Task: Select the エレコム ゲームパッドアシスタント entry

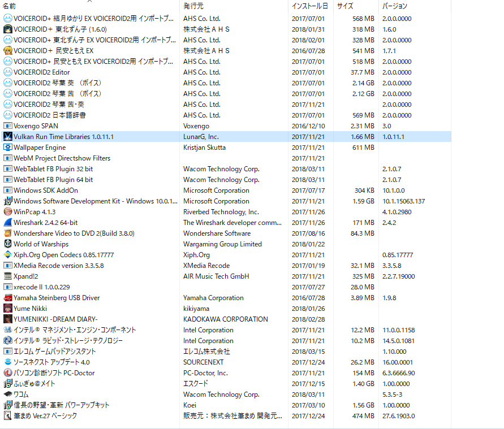Action: (226, 352)
